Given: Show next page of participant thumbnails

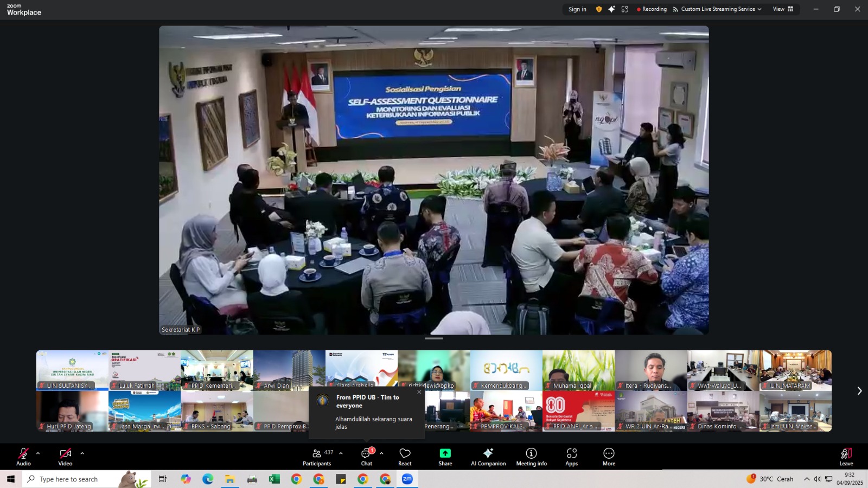Looking at the screenshot, I should coord(859,391).
